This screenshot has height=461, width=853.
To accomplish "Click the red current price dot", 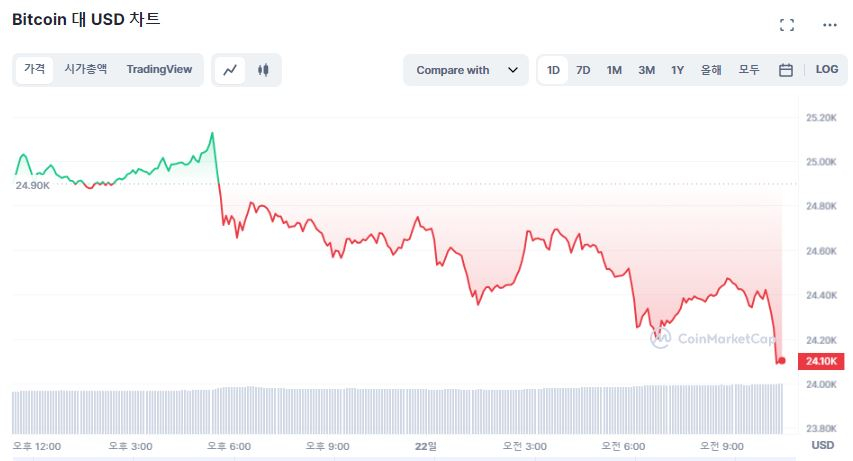I will coord(781,360).
